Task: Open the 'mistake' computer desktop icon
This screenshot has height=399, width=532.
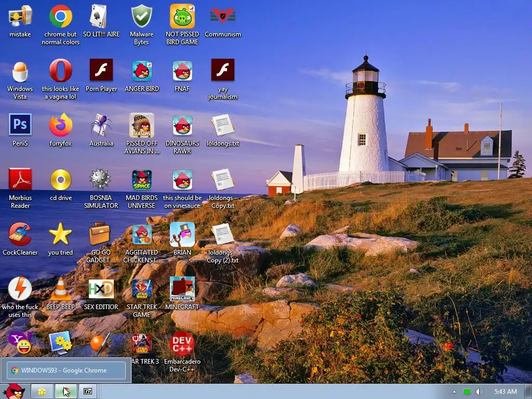Action: click(20, 16)
